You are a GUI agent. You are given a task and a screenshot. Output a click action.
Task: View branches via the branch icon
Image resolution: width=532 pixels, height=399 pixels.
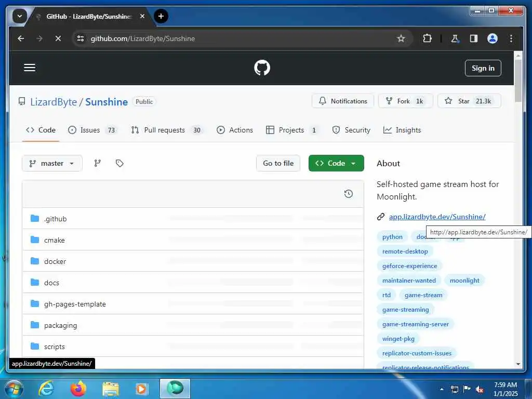coord(97,163)
